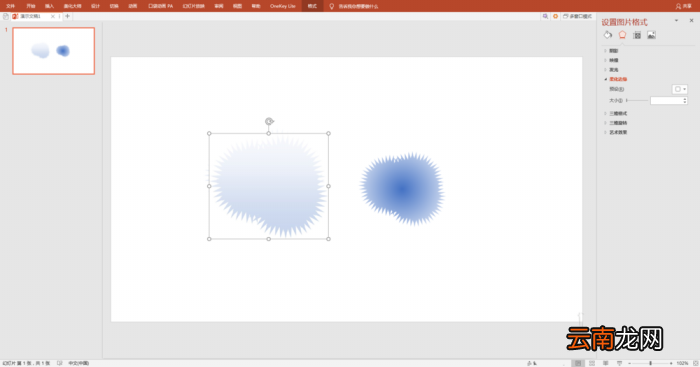Select slide 1 thumbnail
This screenshot has height=367, width=700.
click(x=54, y=51)
